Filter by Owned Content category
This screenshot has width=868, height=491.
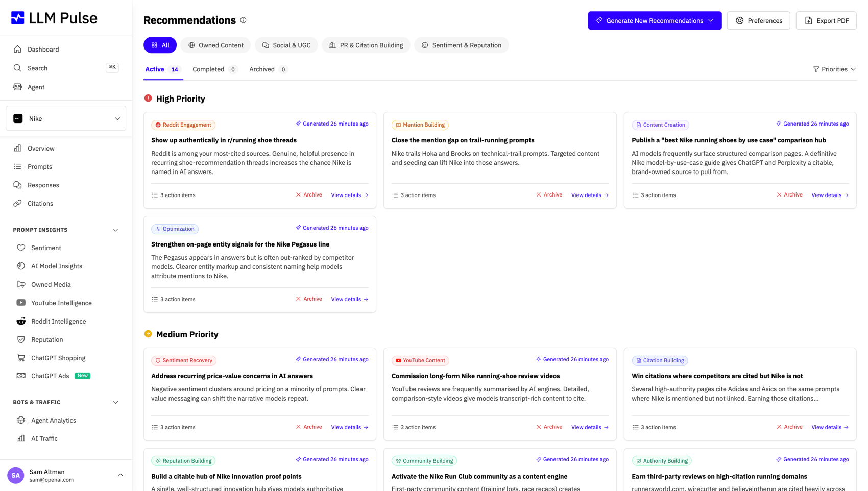pos(215,45)
